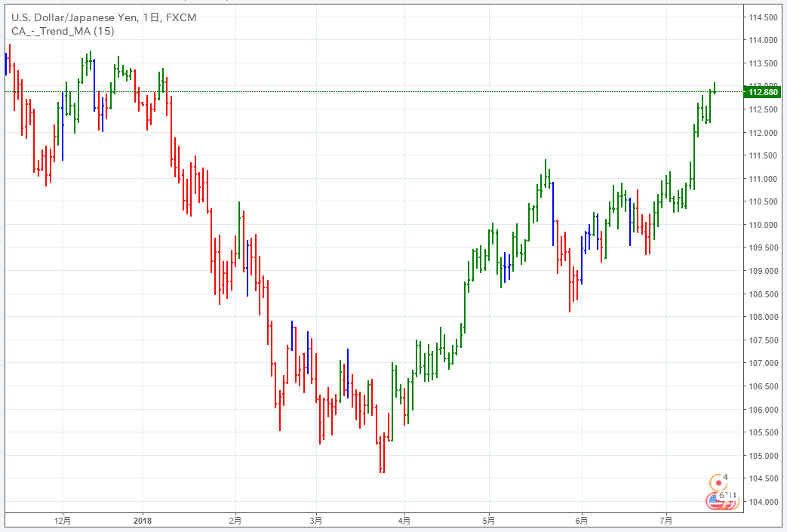Image resolution: width=787 pixels, height=532 pixels.
Task: Click the 3月 date axis label
Action: tap(316, 521)
